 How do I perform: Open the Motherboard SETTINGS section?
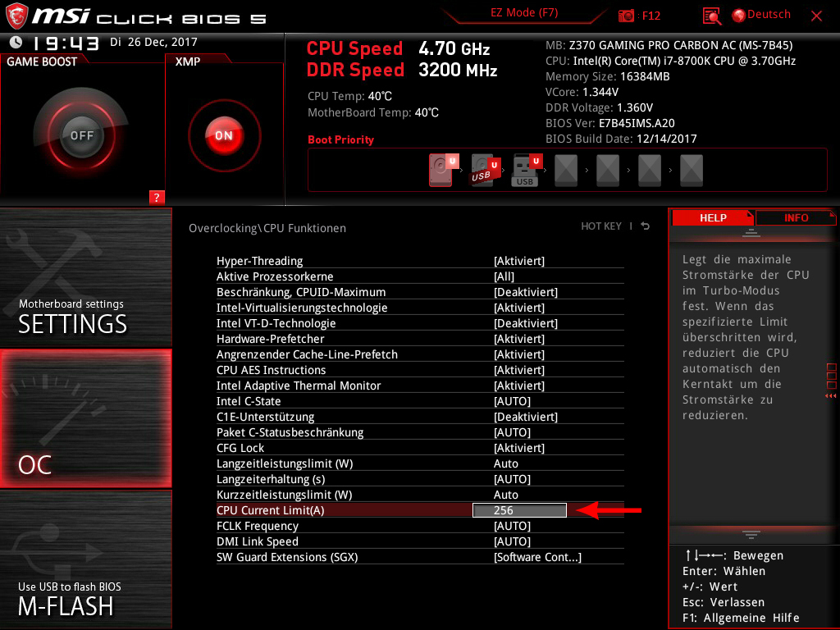85,277
